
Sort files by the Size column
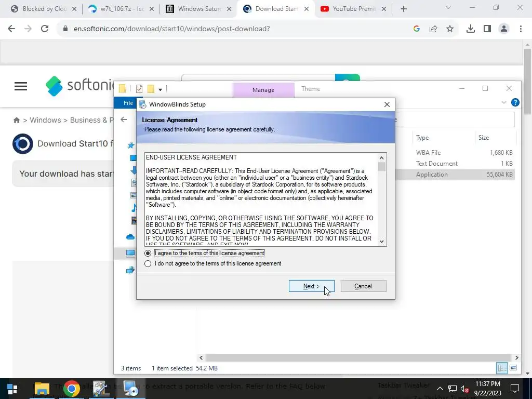point(484,137)
